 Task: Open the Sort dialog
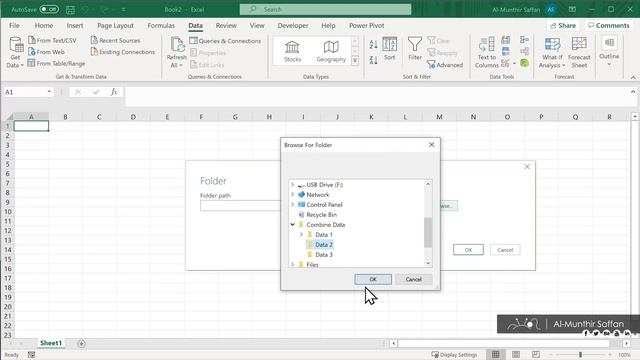[x=389, y=49]
